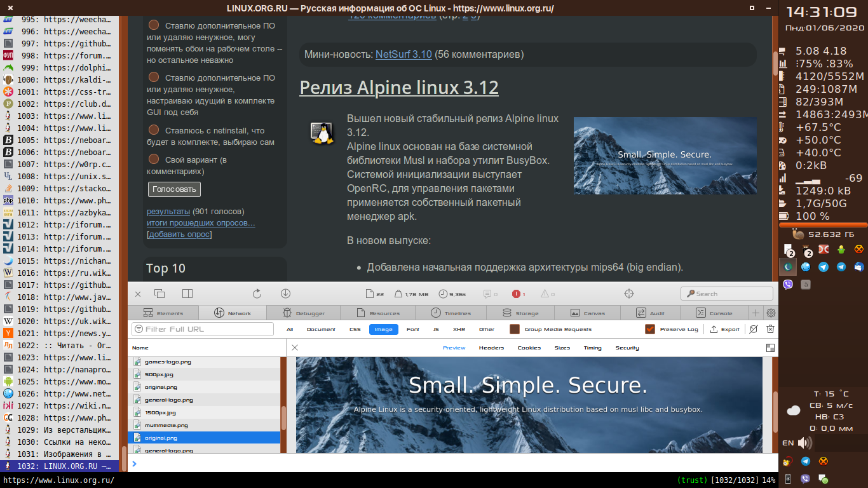The height and width of the screenshot is (488, 868).
Task: Filter network by XHR type
Action: pos(459,329)
